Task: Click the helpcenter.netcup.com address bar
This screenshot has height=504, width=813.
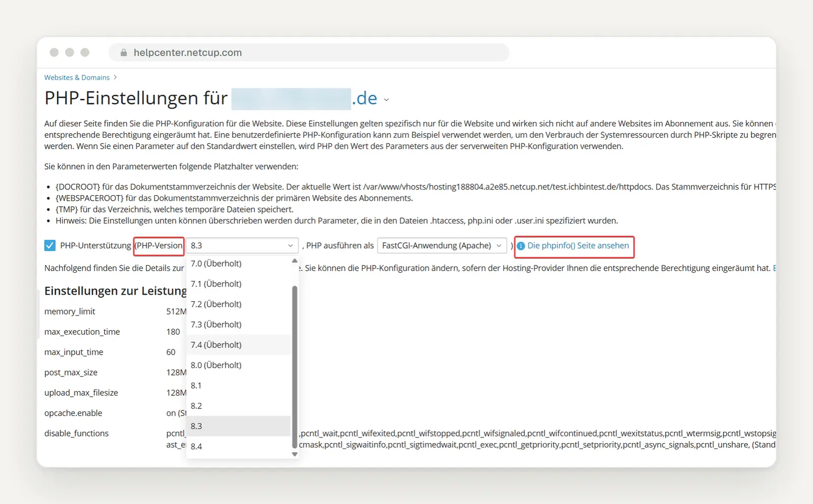Action: pos(309,52)
